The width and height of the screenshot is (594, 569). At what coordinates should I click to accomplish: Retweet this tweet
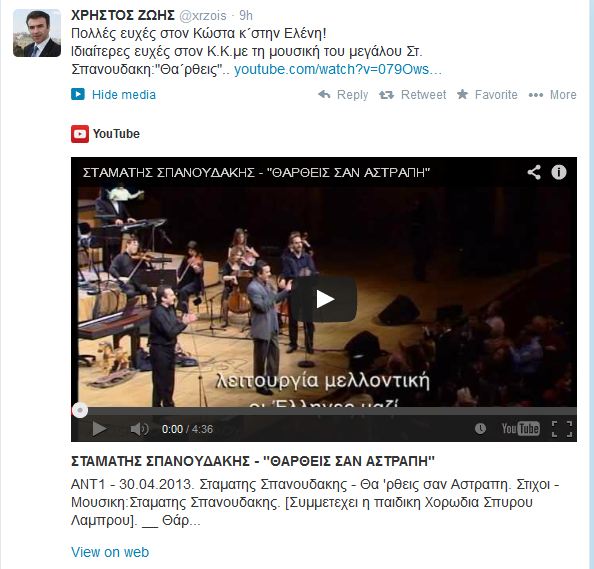pos(412,94)
